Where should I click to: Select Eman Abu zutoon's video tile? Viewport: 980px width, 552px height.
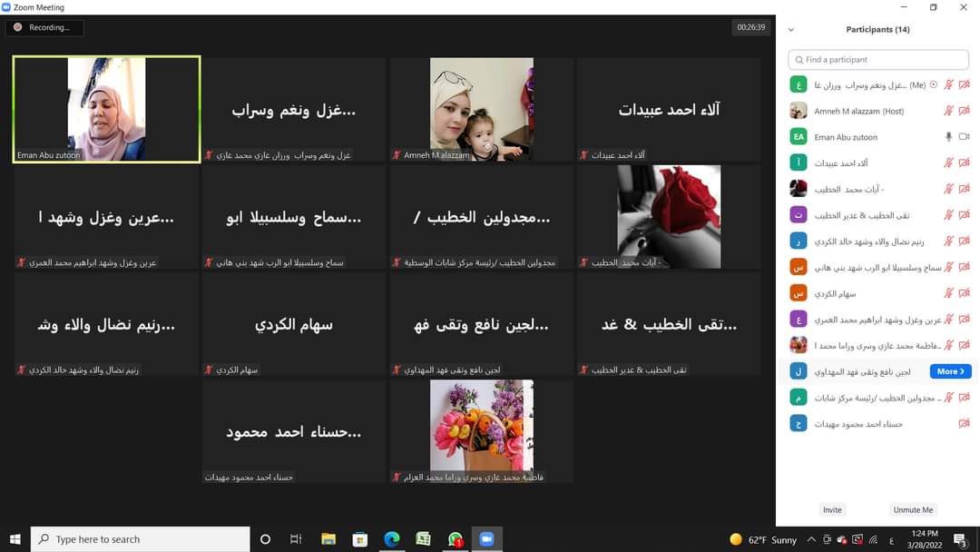point(106,110)
